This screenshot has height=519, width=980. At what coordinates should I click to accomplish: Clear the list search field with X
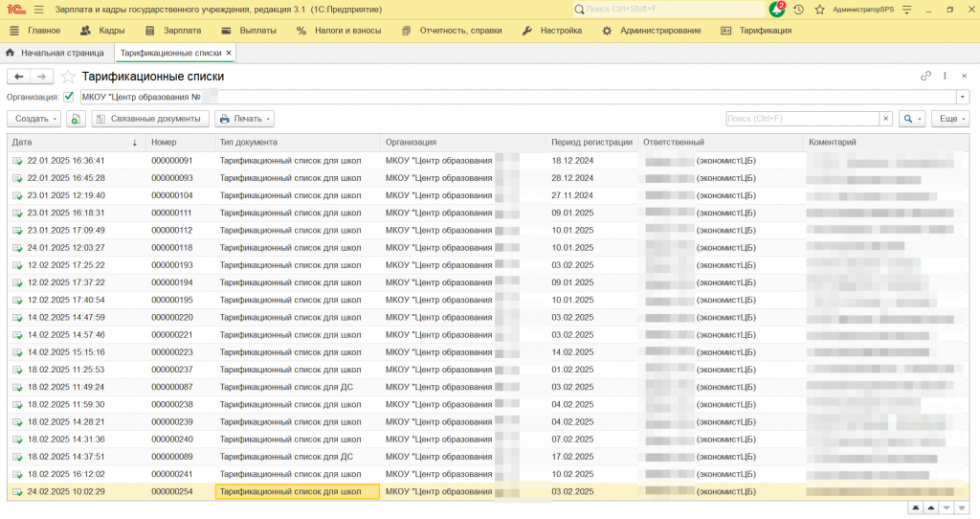pyautogui.click(x=885, y=119)
